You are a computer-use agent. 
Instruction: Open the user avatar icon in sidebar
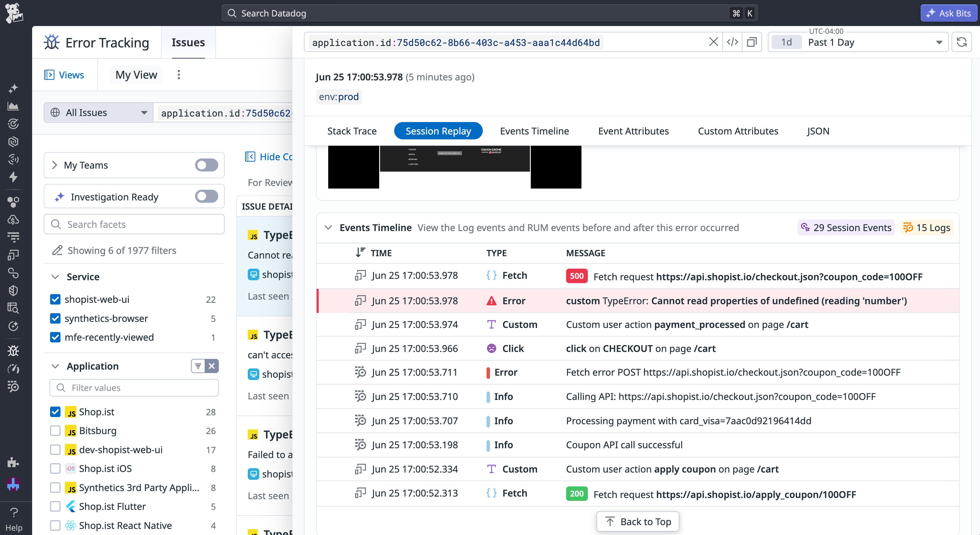[13, 485]
